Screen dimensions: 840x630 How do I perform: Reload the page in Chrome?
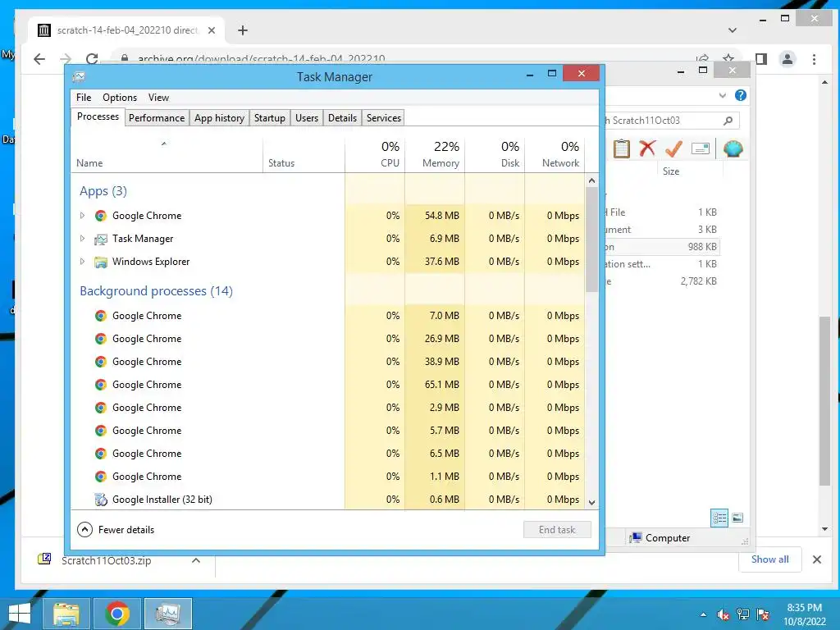coord(92,59)
